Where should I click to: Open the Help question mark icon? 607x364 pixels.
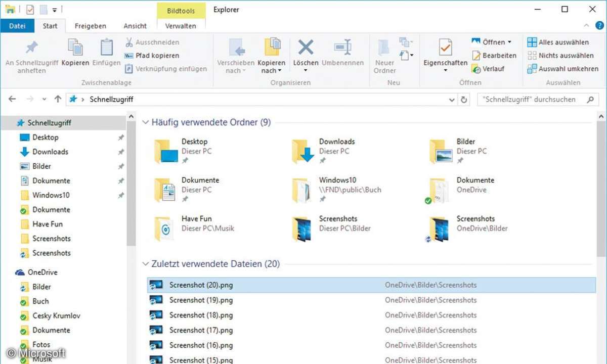click(599, 25)
